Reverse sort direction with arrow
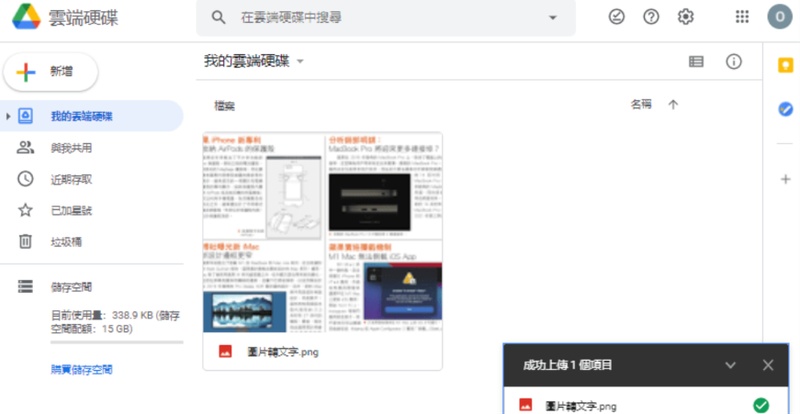Image resolution: width=800 pixels, height=414 pixels. tap(673, 105)
